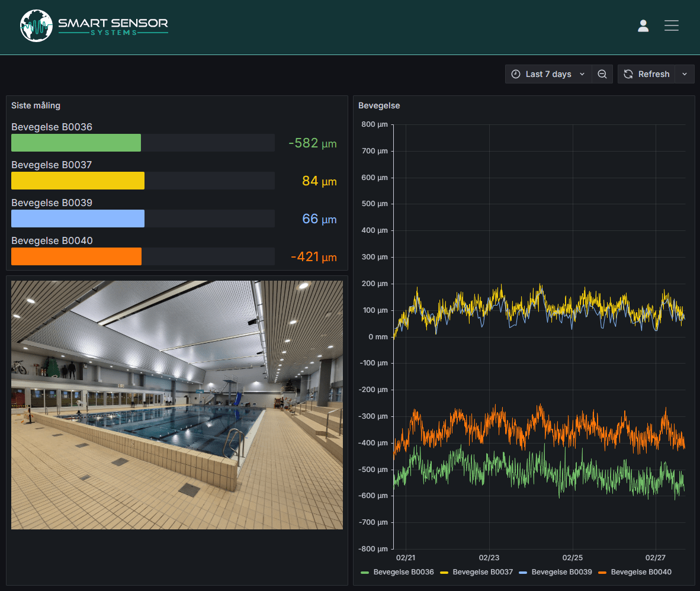Click the zoom out time range icon
Viewport: 700px width, 591px height.
602,74
